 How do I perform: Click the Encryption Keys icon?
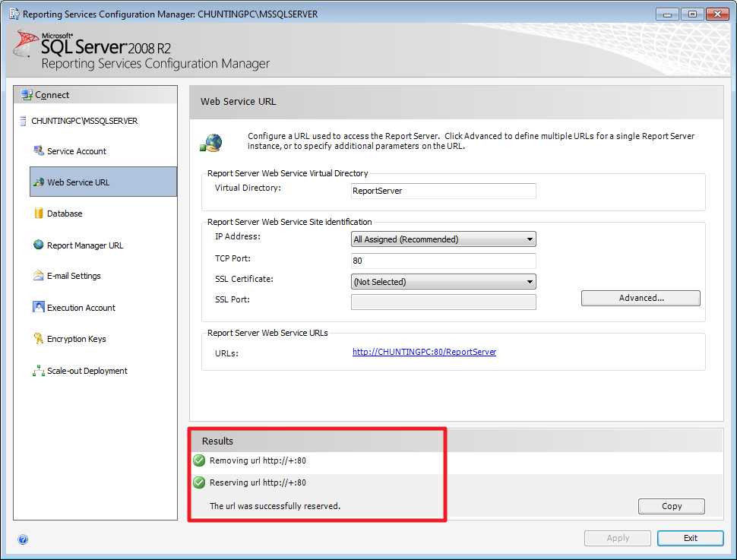point(39,339)
